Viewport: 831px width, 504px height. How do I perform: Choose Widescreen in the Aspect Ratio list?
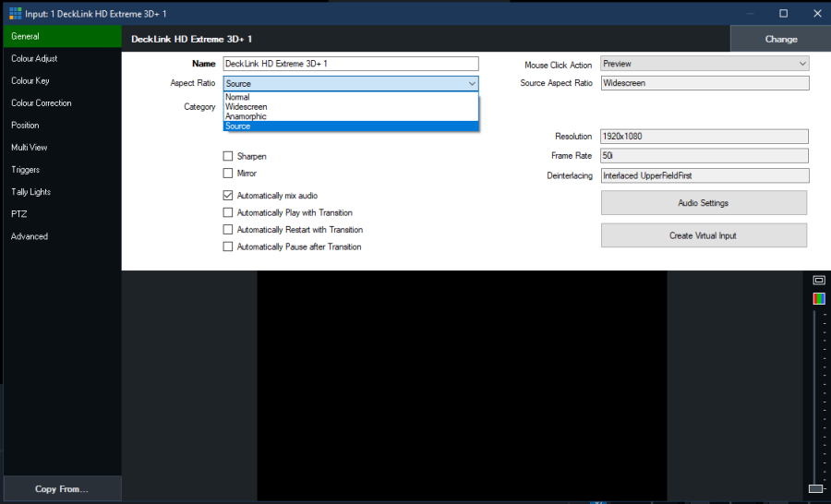click(x=247, y=107)
